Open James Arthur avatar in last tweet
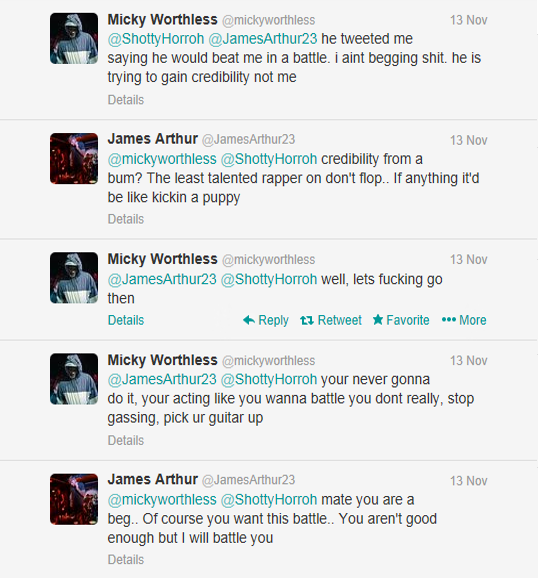 point(74,499)
